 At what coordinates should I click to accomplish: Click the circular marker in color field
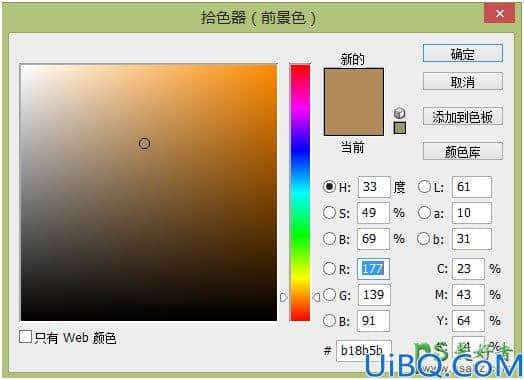coord(144,143)
